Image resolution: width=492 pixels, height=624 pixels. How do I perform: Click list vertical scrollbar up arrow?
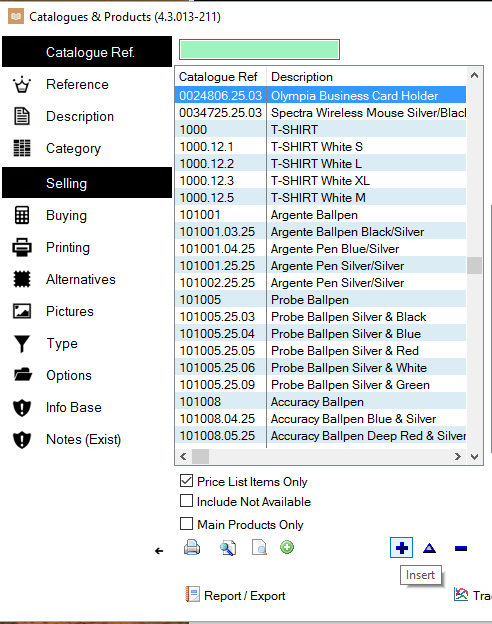pos(474,75)
